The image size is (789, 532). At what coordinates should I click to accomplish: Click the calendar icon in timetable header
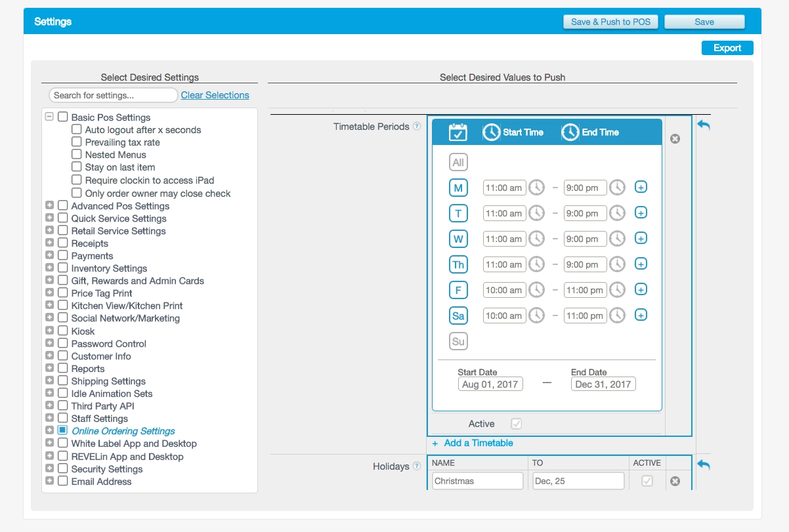458,132
